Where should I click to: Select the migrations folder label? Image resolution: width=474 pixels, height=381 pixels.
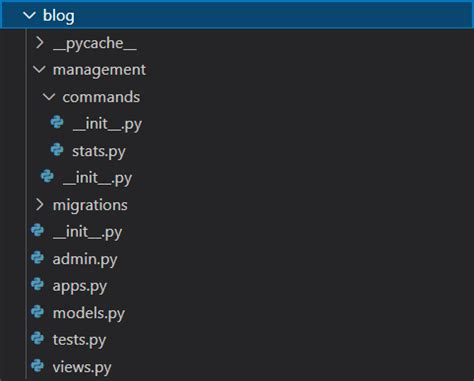pos(90,205)
